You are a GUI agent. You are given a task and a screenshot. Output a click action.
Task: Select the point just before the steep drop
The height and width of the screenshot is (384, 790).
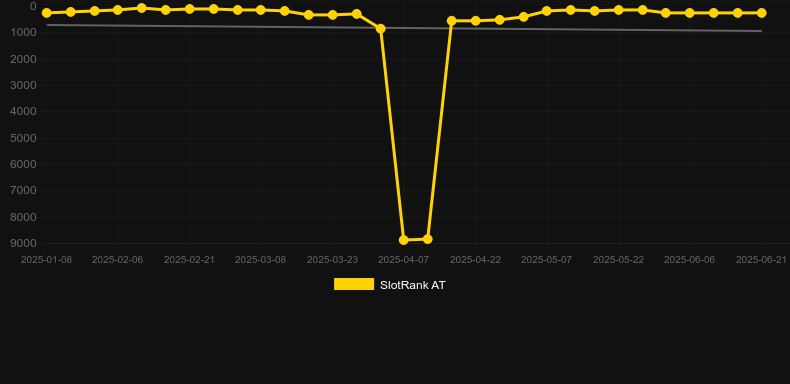[x=381, y=29]
